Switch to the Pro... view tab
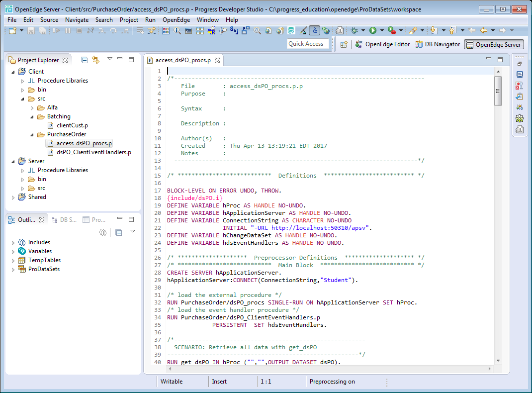The image size is (532, 393). coord(94,220)
